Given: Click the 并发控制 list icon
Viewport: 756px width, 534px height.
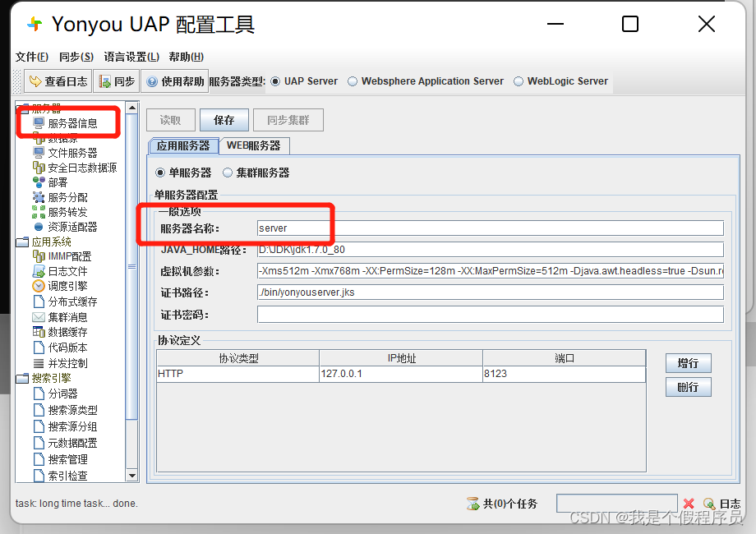Looking at the screenshot, I should coord(39,363).
